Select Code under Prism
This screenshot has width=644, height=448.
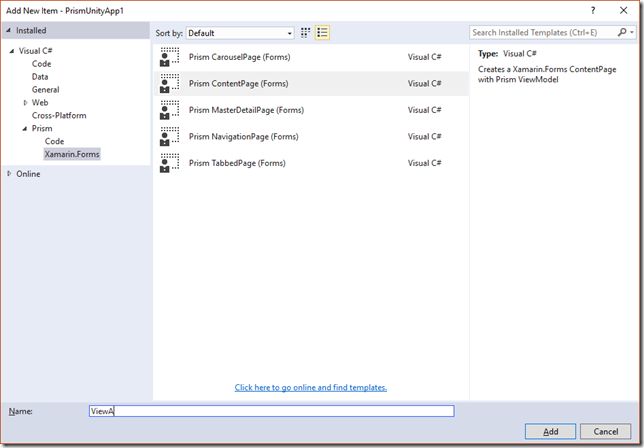point(54,141)
